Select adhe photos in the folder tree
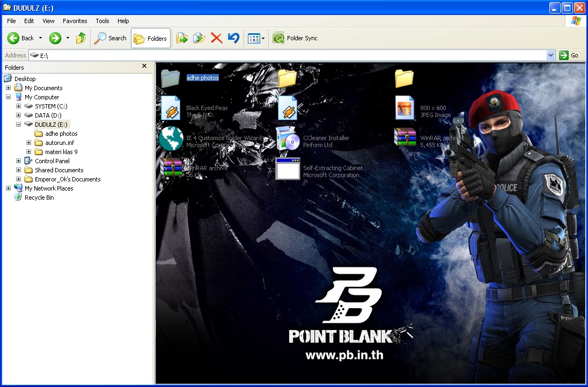The height and width of the screenshot is (387, 588). point(61,134)
